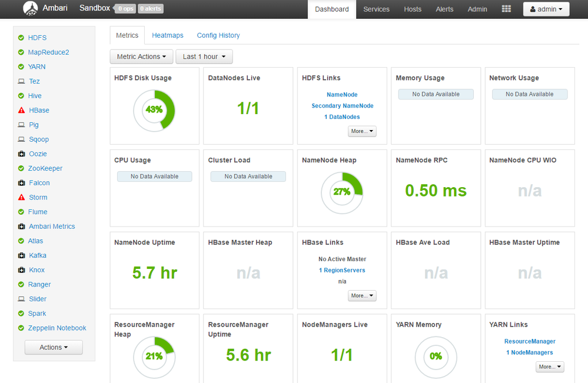Click Network Usage No Data Available label
The height and width of the screenshot is (383, 588).
click(x=530, y=94)
